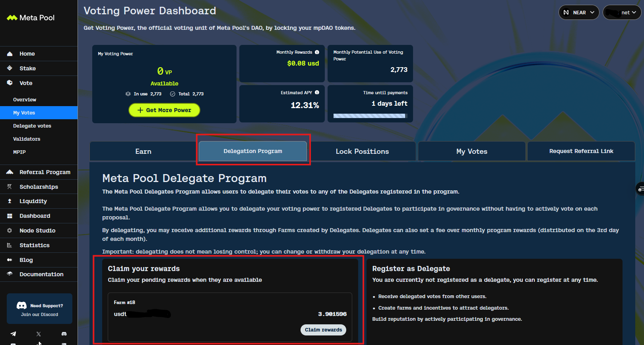Click the Meta Pool logo
This screenshot has height=345, width=644.
[31, 18]
